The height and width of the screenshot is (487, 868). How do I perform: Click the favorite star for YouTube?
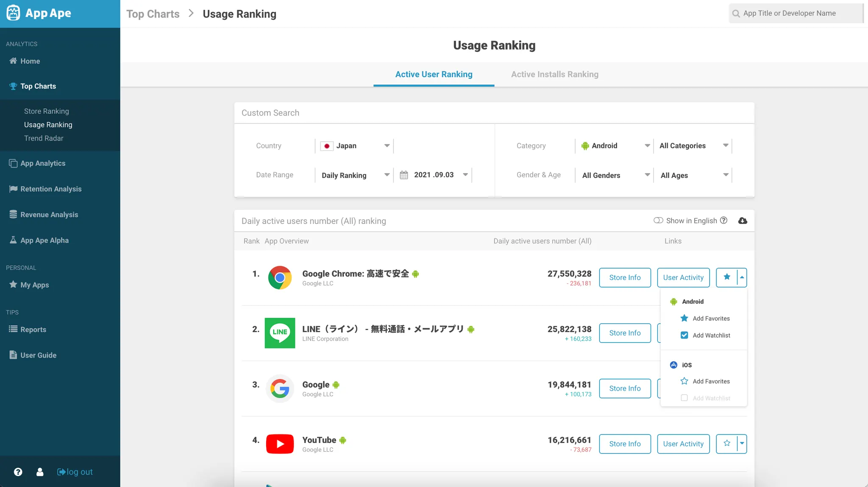(x=727, y=444)
